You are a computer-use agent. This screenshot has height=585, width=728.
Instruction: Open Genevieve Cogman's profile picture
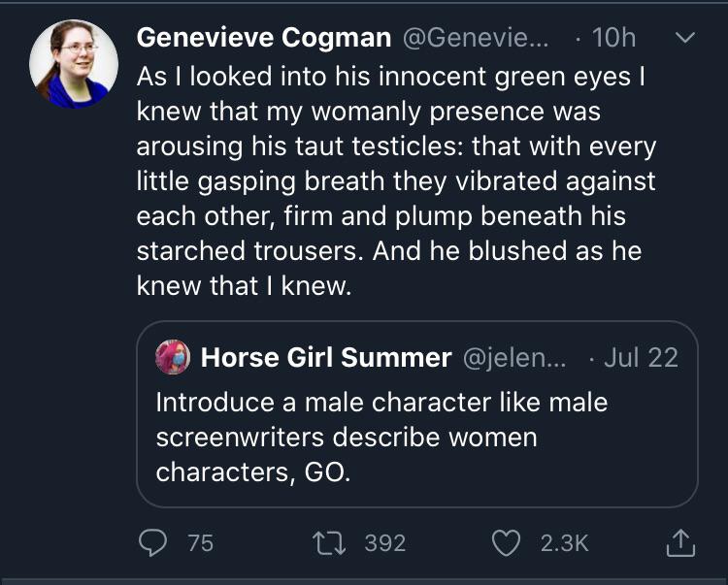(74, 64)
